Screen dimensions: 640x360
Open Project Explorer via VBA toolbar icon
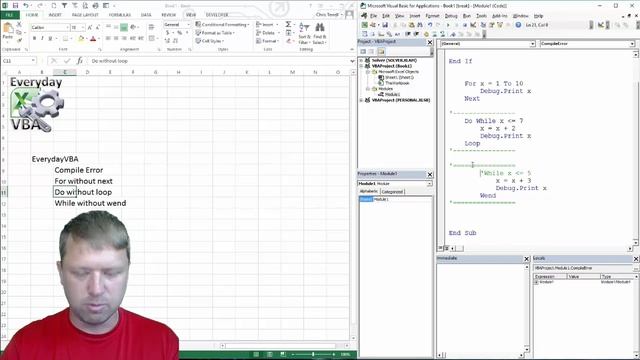tap(483, 25)
